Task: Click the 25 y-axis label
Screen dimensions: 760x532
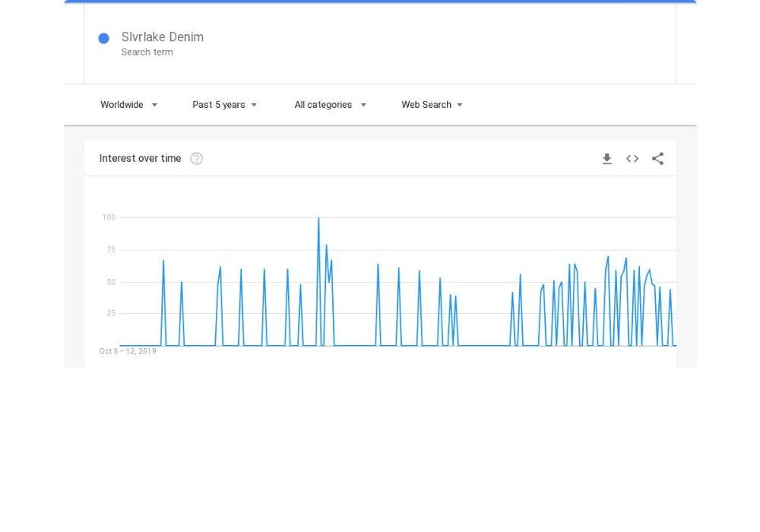Action: [111, 314]
